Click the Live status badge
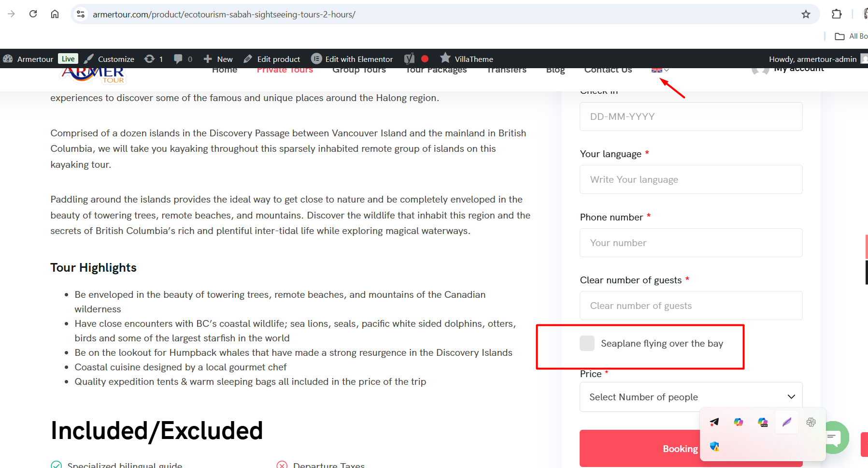 [x=68, y=58]
